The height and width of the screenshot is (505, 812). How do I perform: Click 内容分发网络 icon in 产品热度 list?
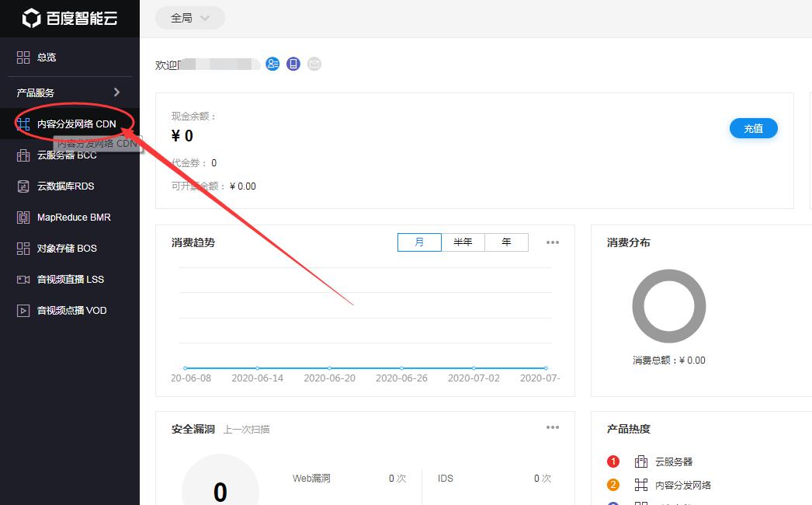[641, 485]
